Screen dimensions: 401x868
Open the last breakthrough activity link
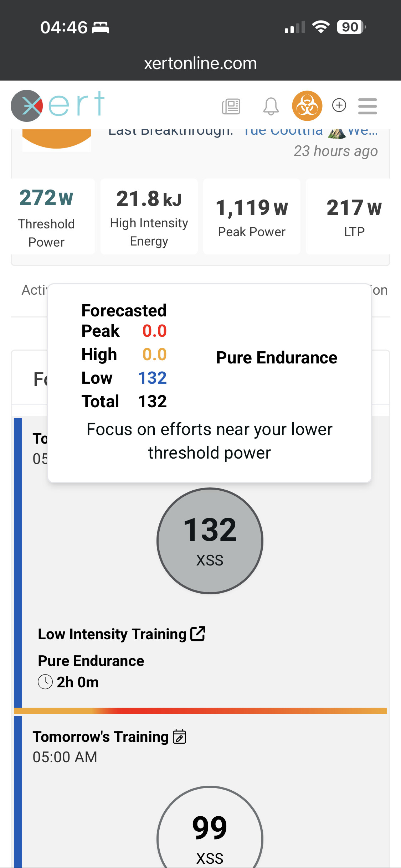310,132
